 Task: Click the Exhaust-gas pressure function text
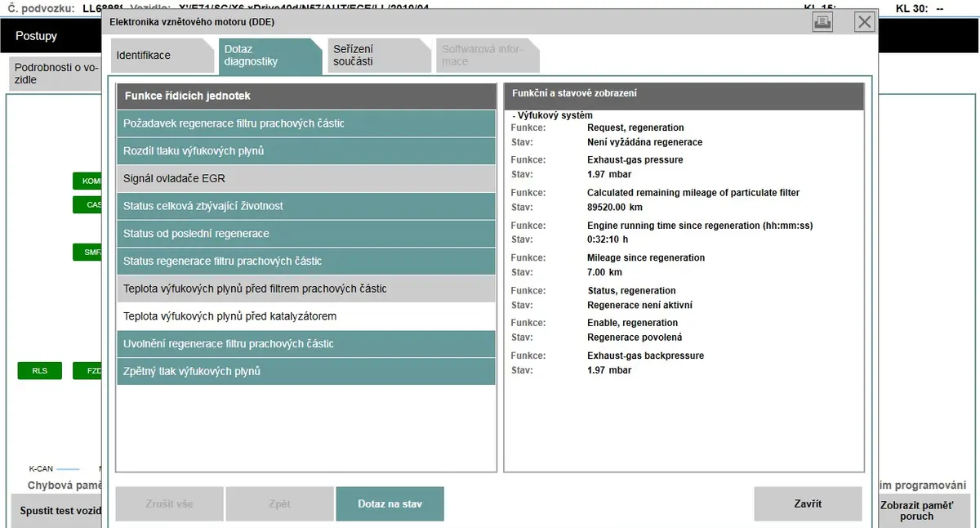pyautogui.click(x=635, y=160)
